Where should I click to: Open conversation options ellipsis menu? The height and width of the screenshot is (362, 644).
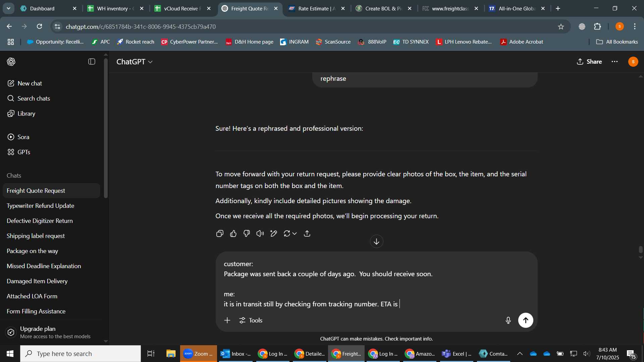(x=614, y=62)
